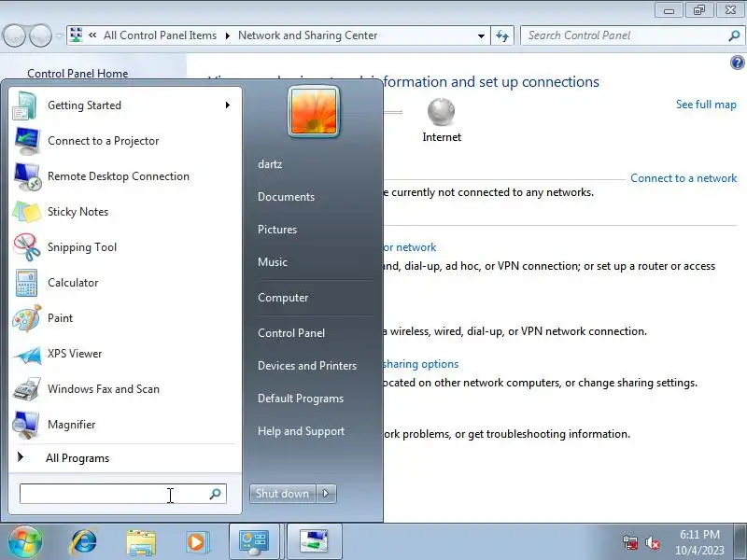747x560 pixels.
Task: Go to Control Panel Home
Action: [78, 74]
